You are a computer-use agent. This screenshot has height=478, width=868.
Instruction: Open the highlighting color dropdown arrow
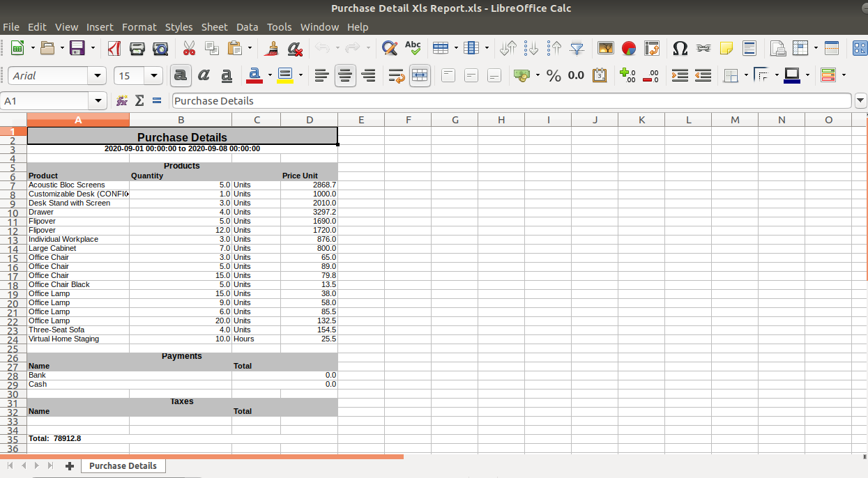pos(300,75)
